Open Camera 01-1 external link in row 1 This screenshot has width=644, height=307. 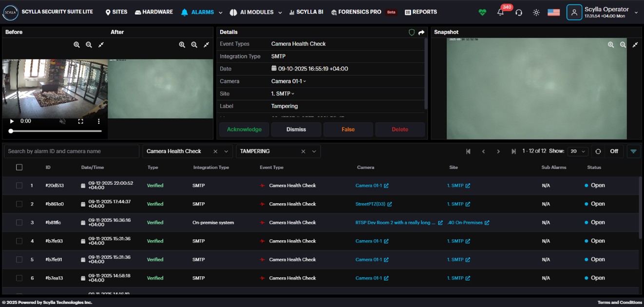(386, 186)
